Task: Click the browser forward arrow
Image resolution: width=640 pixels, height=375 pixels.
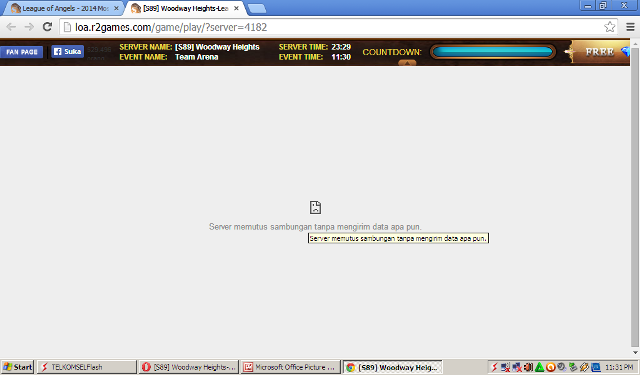Action: 29,27
